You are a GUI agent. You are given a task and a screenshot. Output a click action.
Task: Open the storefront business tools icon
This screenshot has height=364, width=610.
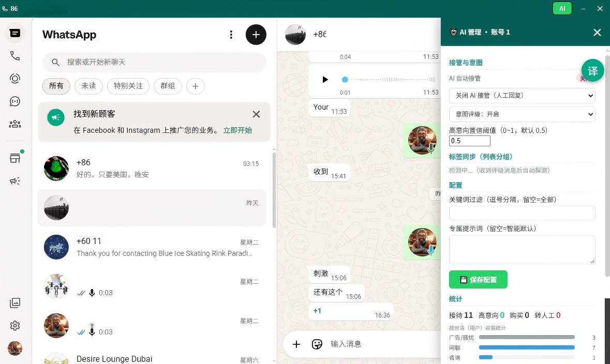15,158
